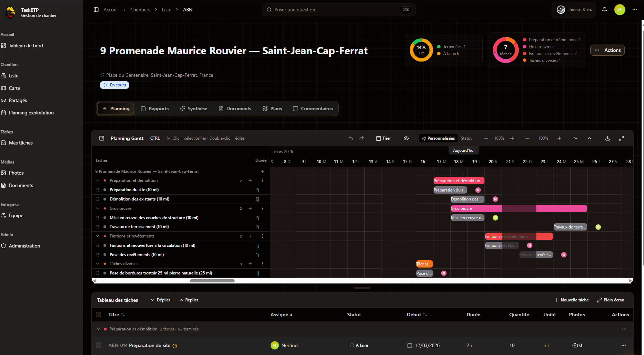Image resolution: width=644 pixels, height=355 pixels.
Task: Add task in Gros œuvre group
Action: pos(250,208)
